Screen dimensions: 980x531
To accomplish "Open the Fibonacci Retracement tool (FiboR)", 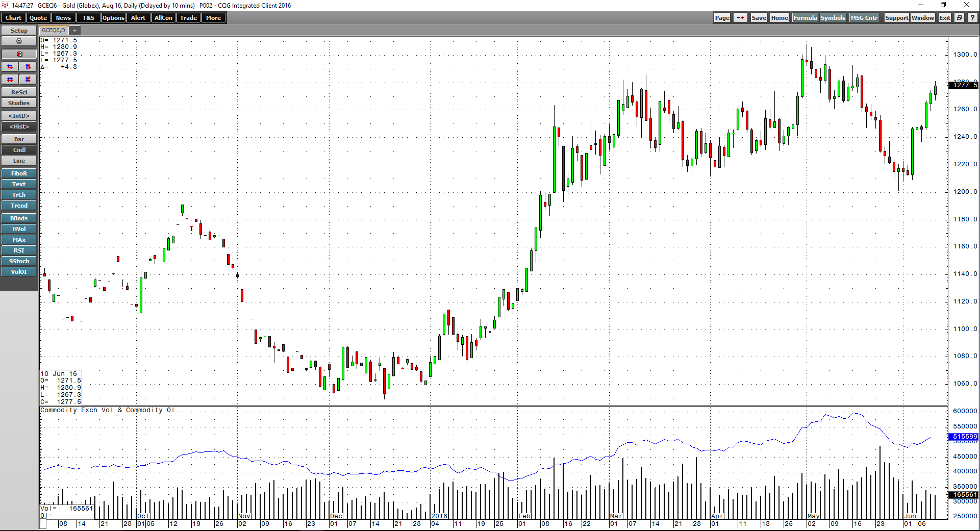I will click(19, 173).
